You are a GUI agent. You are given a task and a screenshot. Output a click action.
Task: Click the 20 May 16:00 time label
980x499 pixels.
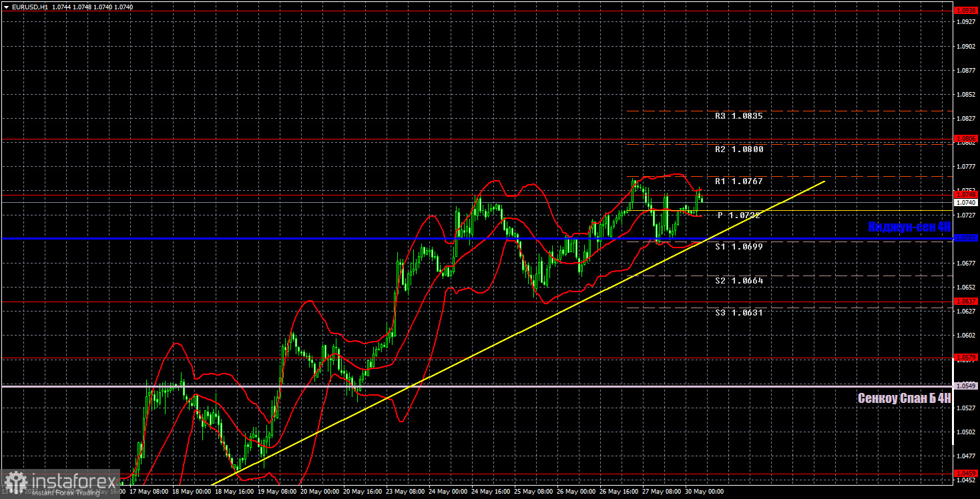click(x=361, y=493)
